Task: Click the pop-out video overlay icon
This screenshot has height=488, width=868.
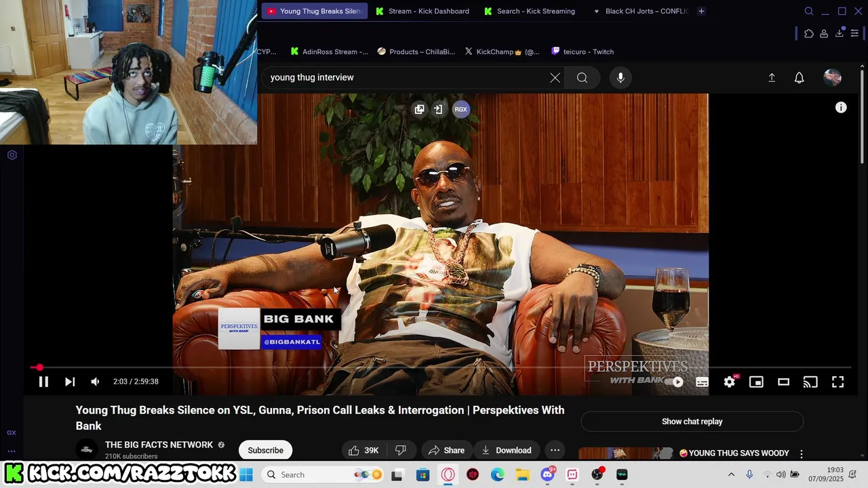Action: [420, 109]
